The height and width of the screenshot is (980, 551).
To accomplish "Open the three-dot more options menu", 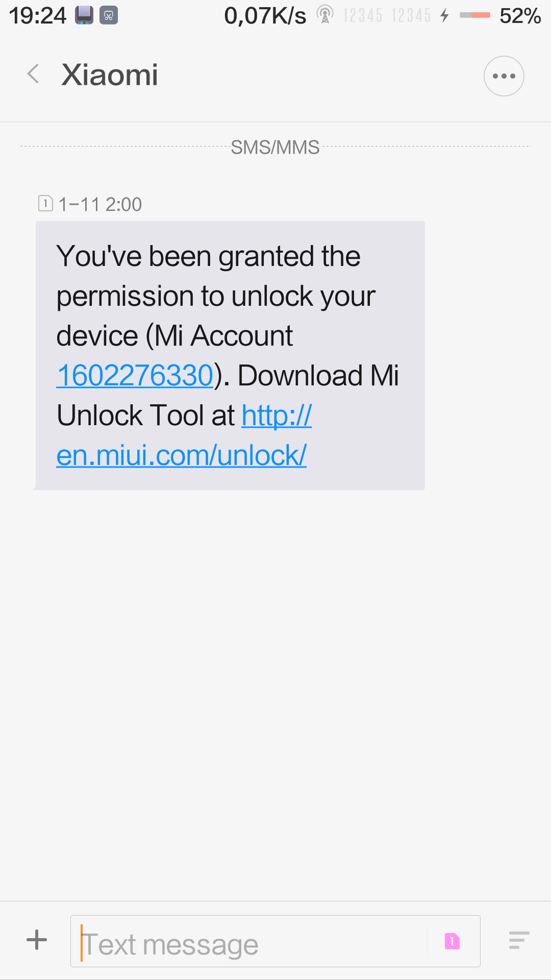I will click(504, 76).
